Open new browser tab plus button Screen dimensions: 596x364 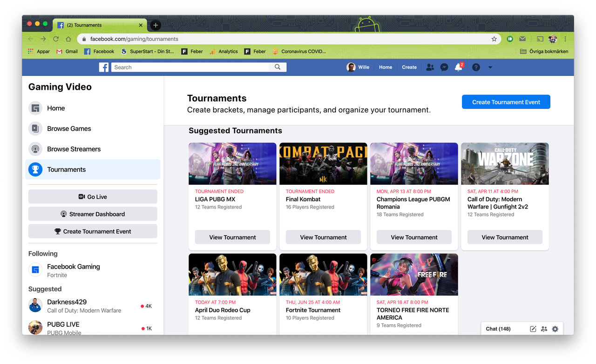coord(156,25)
